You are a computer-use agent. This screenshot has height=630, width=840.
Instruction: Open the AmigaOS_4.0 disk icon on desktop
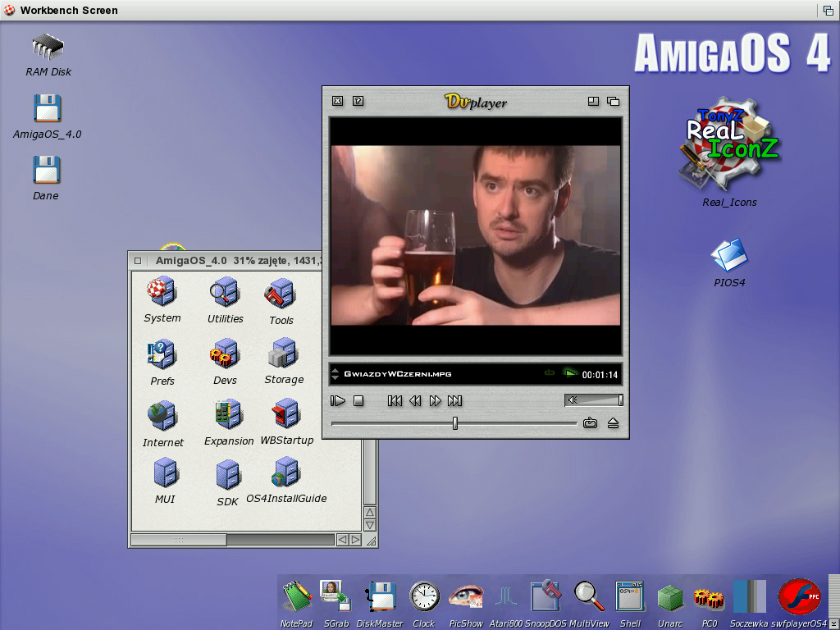(47, 109)
